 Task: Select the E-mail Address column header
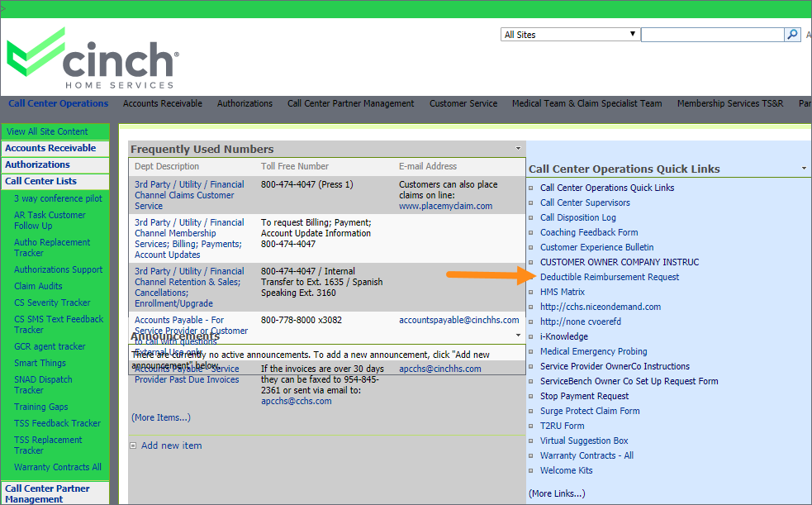tap(428, 166)
